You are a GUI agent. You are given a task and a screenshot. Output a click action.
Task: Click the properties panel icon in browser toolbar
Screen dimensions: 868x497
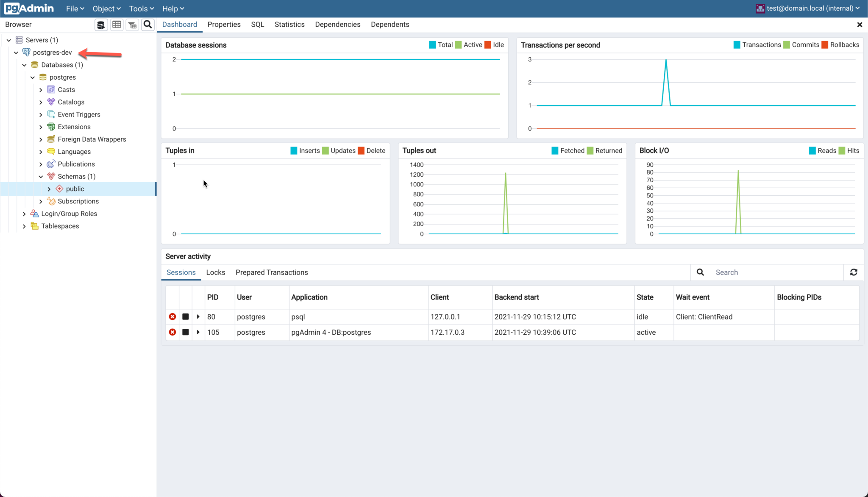point(116,25)
